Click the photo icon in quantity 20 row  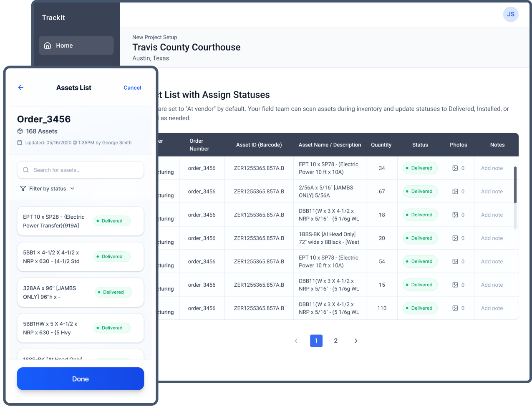point(455,238)
